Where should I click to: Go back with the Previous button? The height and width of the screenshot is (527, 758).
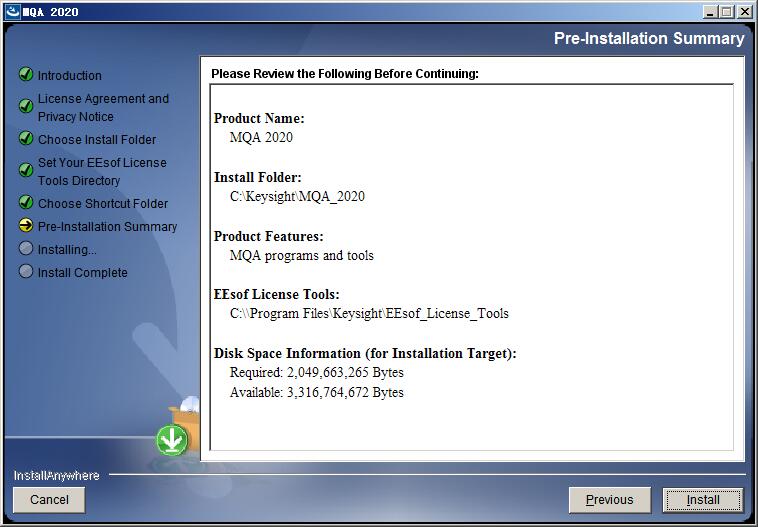609,499
